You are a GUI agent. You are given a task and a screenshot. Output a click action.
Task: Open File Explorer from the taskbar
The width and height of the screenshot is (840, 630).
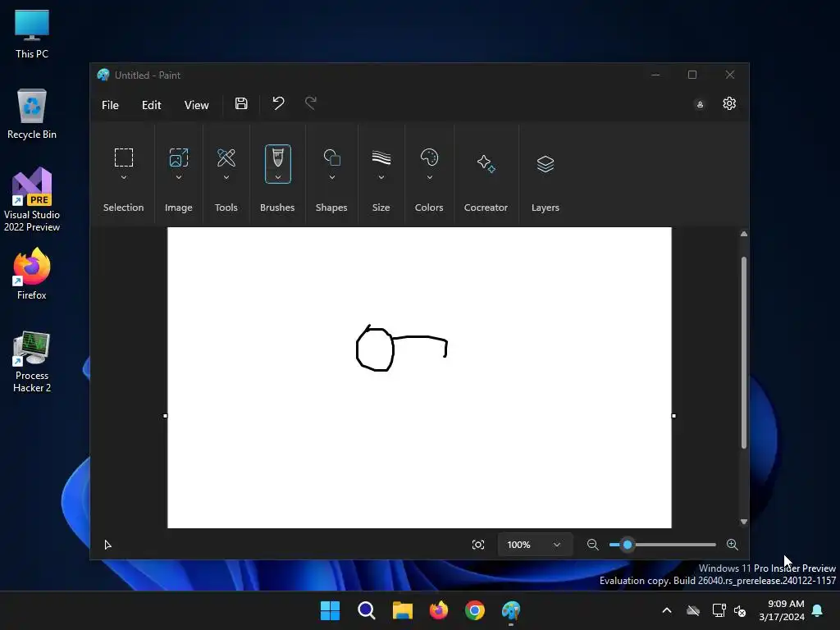[402, 610]
